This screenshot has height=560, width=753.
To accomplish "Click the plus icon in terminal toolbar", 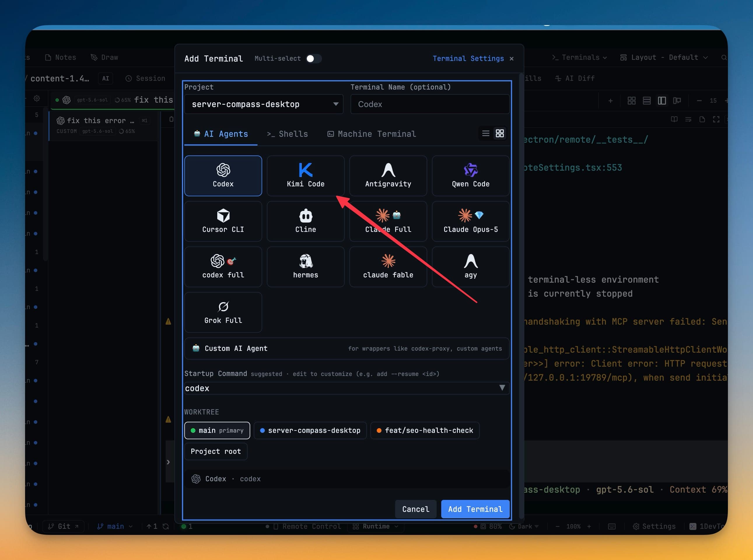I will (x=610, y=101).
